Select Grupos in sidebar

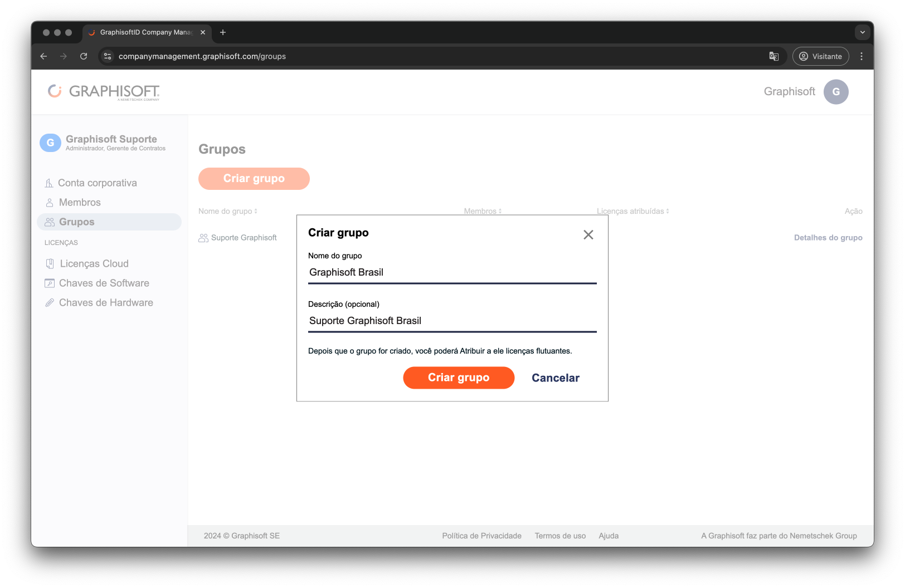point(109,222)
